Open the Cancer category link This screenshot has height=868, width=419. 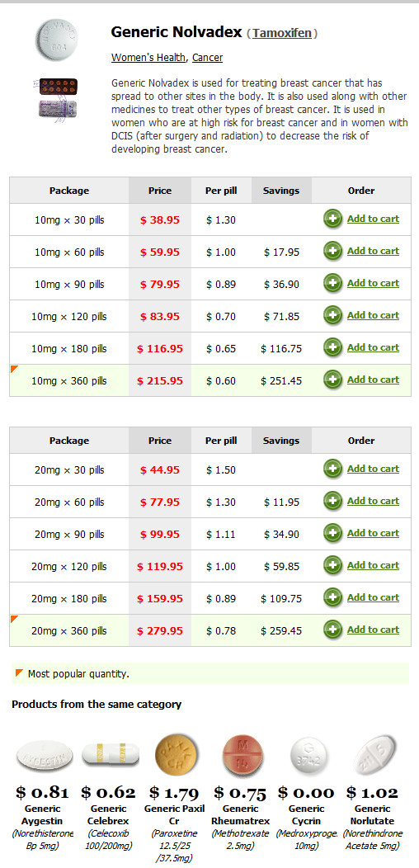tap(208, 58)
